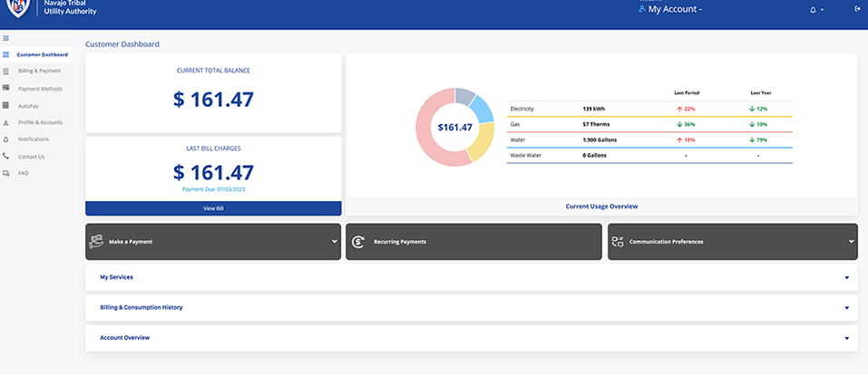This screenshot has height=375, width=868.
Task: Click the Profile & Accounts person icon
Action: [6, 122]
